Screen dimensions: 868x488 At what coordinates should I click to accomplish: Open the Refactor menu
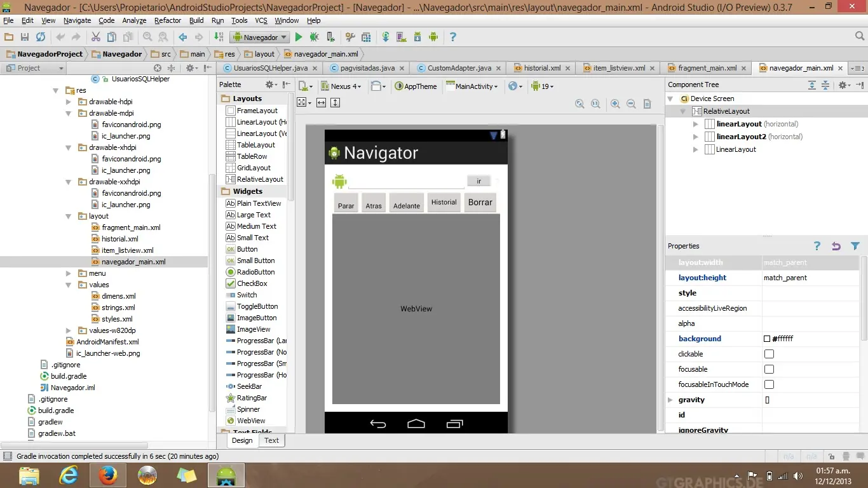[168, 20]
